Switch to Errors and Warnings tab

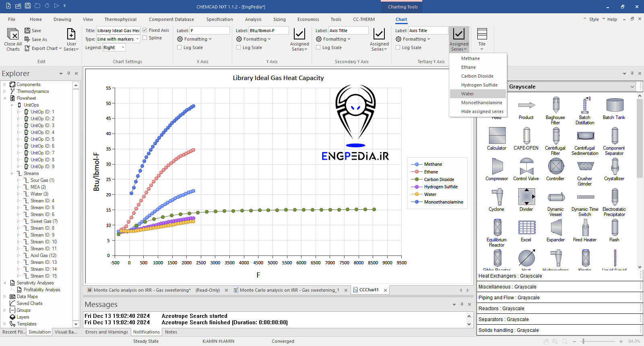pyautogui.click(x=107, y=332)
